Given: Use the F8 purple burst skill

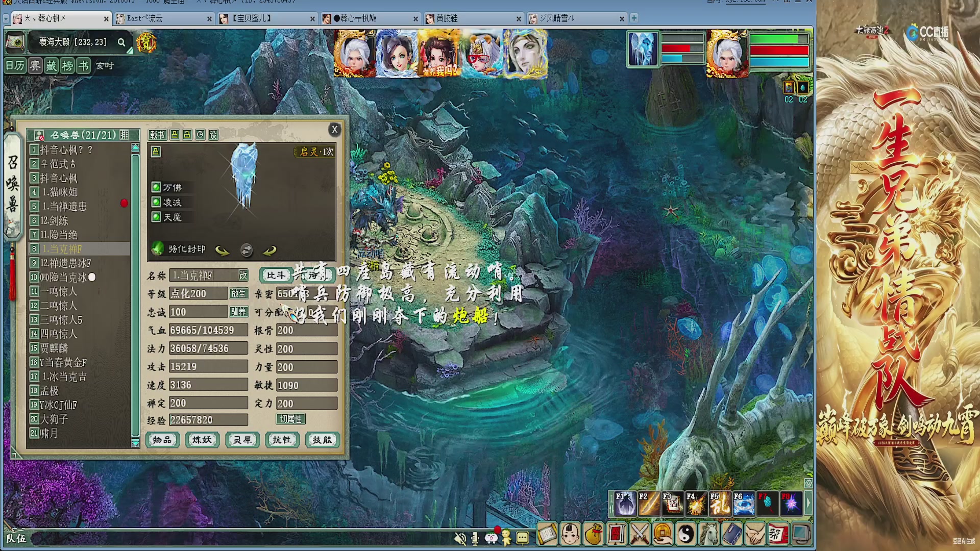Looking at the screenshot, I should coord(791,504).
